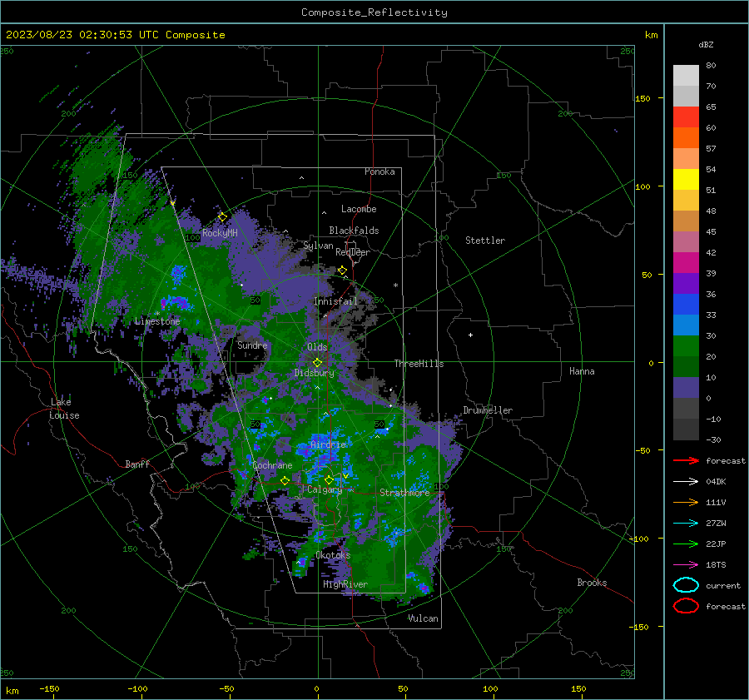Click the Lake Louise label

(64, 409)
